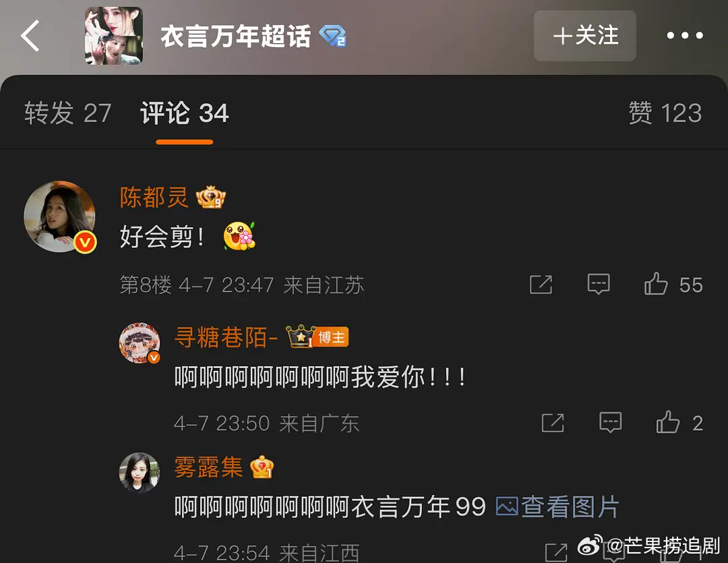Share 陈都灵's comment via forward icon

tap(541, 285)
